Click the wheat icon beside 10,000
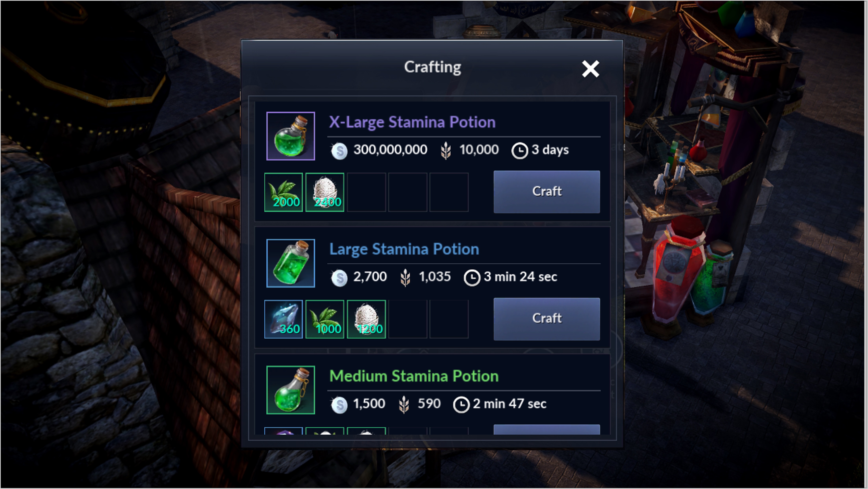Viewport: 868px width, 489px height. 446,150
